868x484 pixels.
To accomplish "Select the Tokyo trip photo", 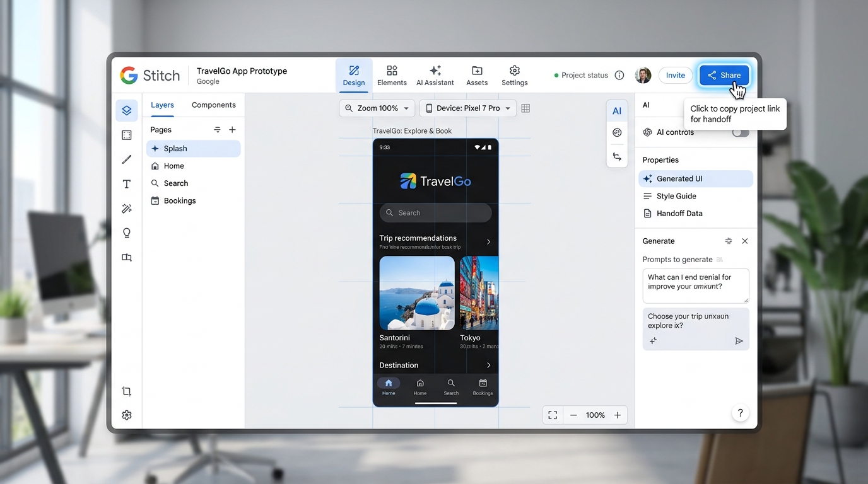I will [479, 293].
